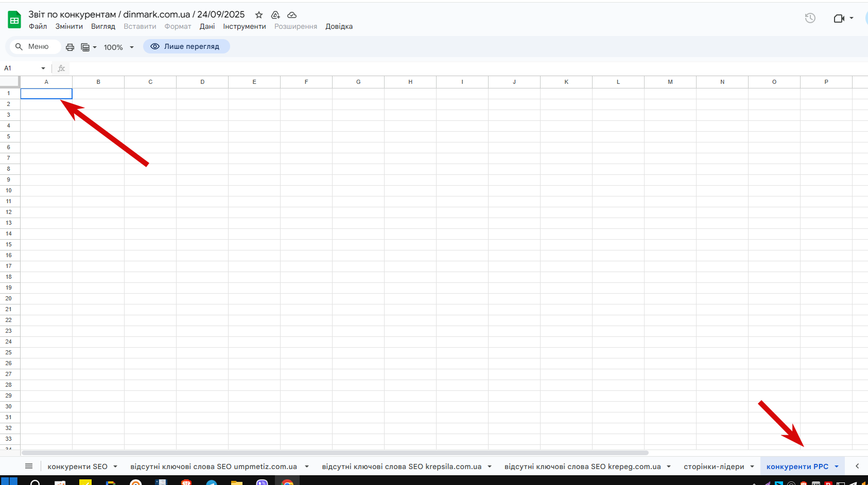This screenshot has width=868, height=485.
Task: Click the print icon in toolbar
Action: click(70, 47)
